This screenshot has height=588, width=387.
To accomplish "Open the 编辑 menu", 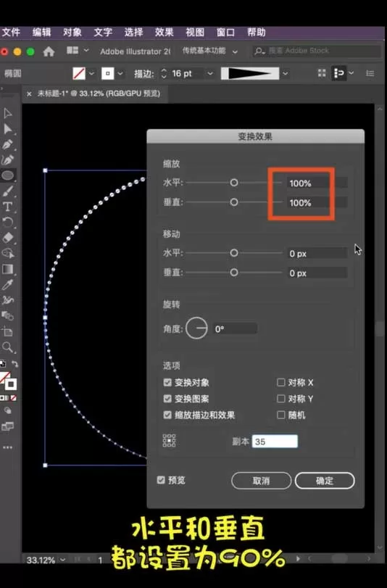I will coord(41,32).
